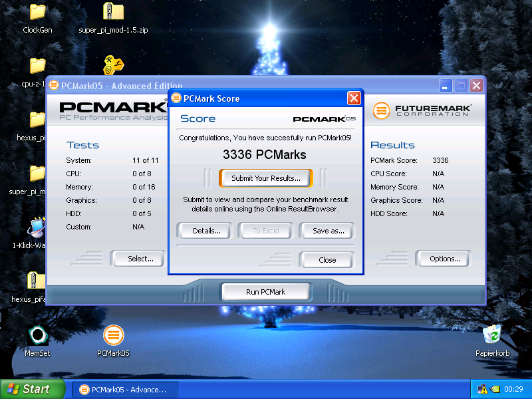Click the 'Custom:' label under Tests
532x399 pixels.
[78, 227]
